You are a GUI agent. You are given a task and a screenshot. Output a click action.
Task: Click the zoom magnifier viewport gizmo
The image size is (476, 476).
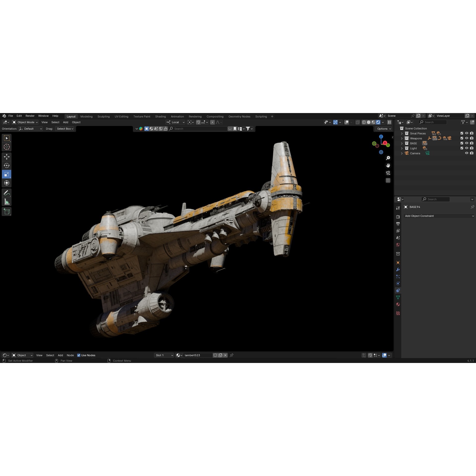pos(388,158)
